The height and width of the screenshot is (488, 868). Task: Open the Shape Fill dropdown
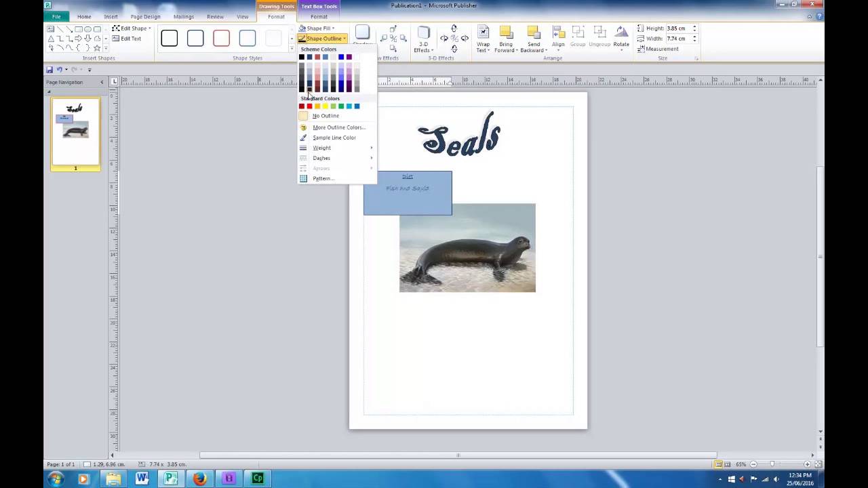[318, 28]
